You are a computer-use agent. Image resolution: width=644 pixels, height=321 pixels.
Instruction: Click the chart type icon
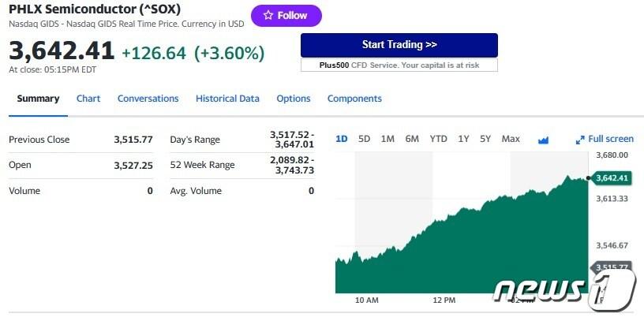click(x=543, y=140)
